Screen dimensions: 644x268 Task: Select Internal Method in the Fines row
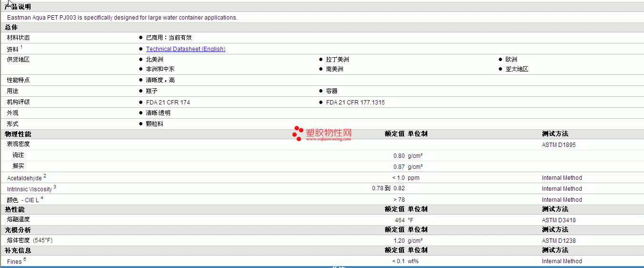(x=562, y=261)
